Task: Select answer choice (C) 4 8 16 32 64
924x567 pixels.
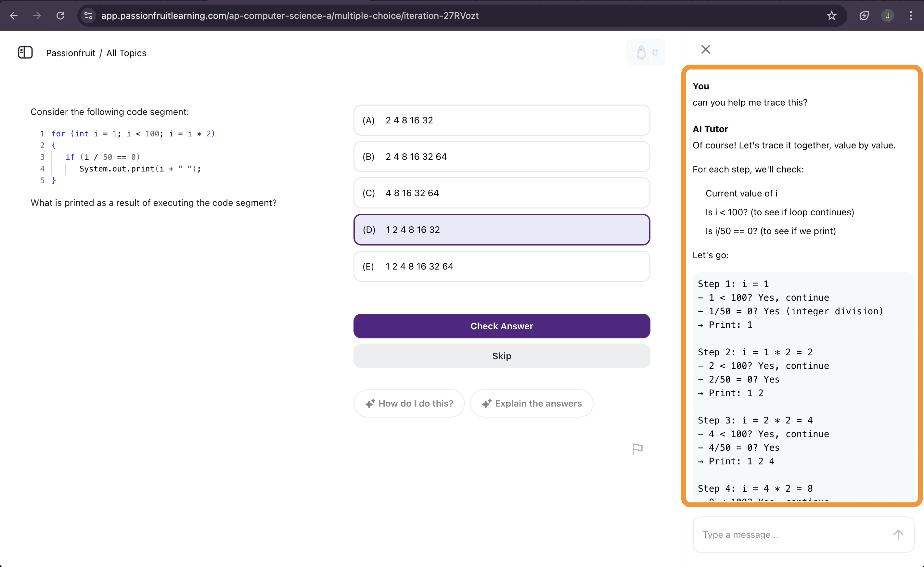Action: tap(502, 193)
